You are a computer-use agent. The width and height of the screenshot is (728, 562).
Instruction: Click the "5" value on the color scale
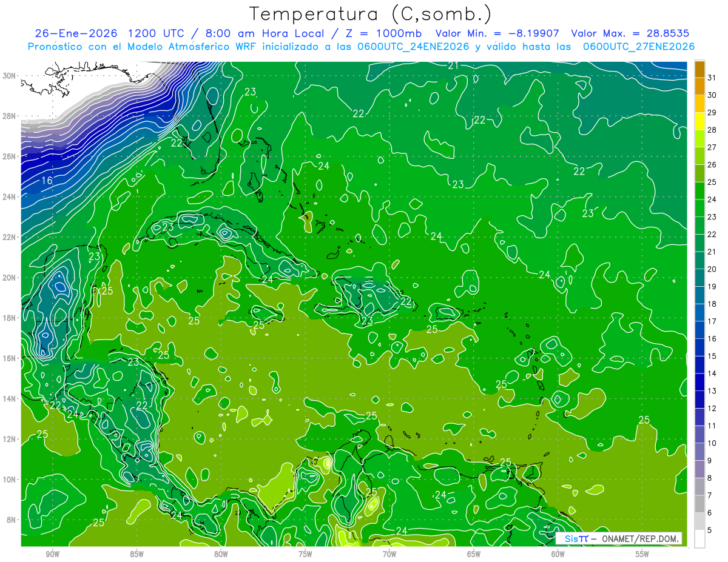710,530
